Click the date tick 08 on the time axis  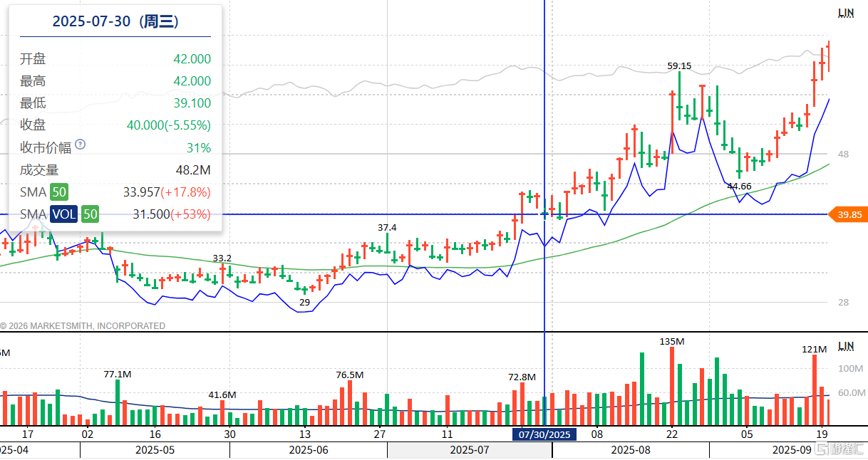coord(597,434)
